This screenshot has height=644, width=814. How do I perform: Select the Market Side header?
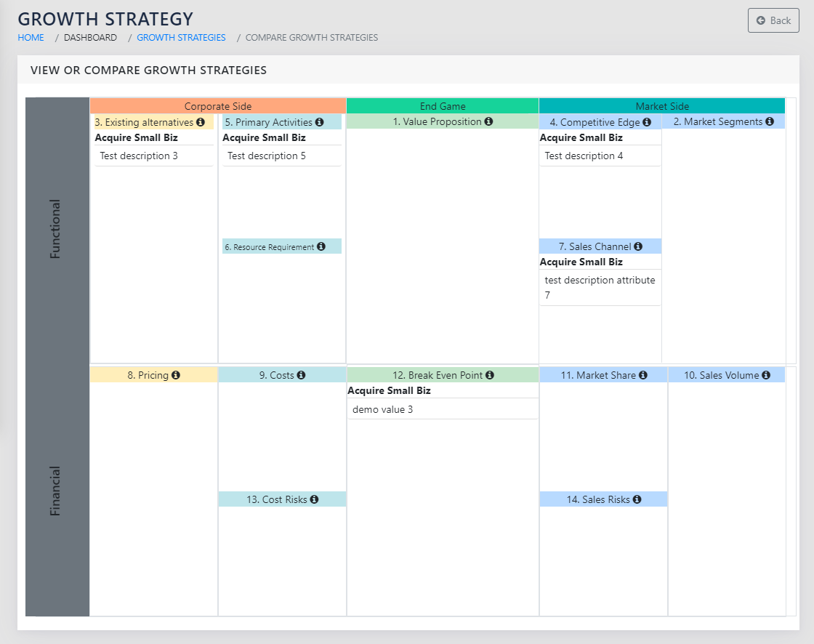pos(662,106)
